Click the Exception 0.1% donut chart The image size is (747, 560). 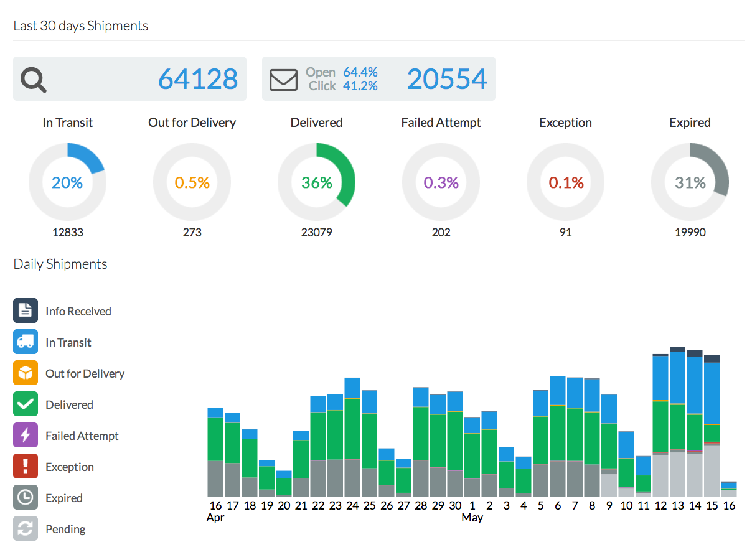[x=565, y=182]
